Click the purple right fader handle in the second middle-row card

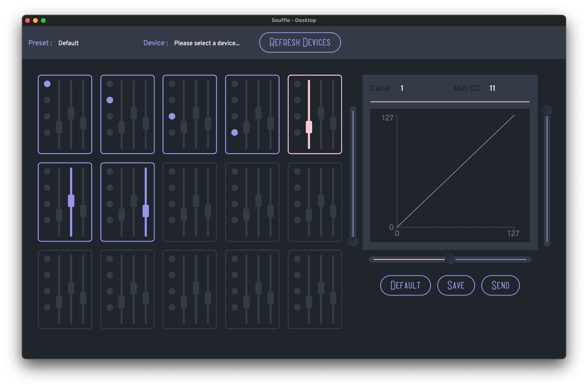[x=146, y=211]
